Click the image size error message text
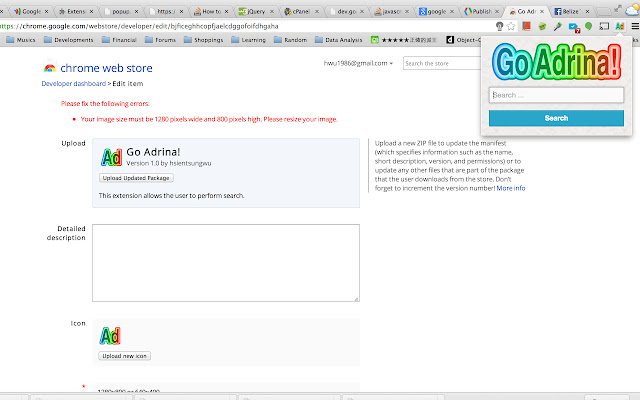The image size is (640, 400). [x=209, y=119]
